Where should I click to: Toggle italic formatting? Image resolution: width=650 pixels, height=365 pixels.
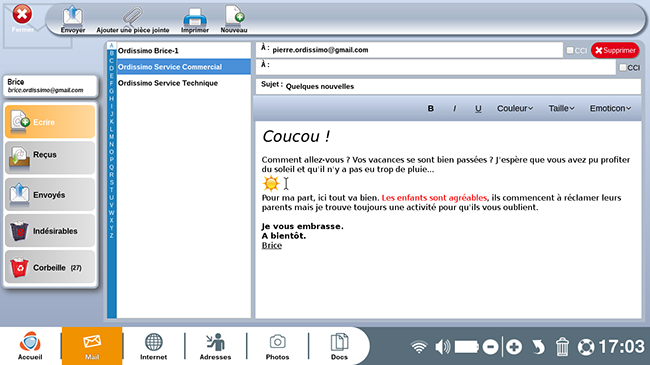pos(454,108)
